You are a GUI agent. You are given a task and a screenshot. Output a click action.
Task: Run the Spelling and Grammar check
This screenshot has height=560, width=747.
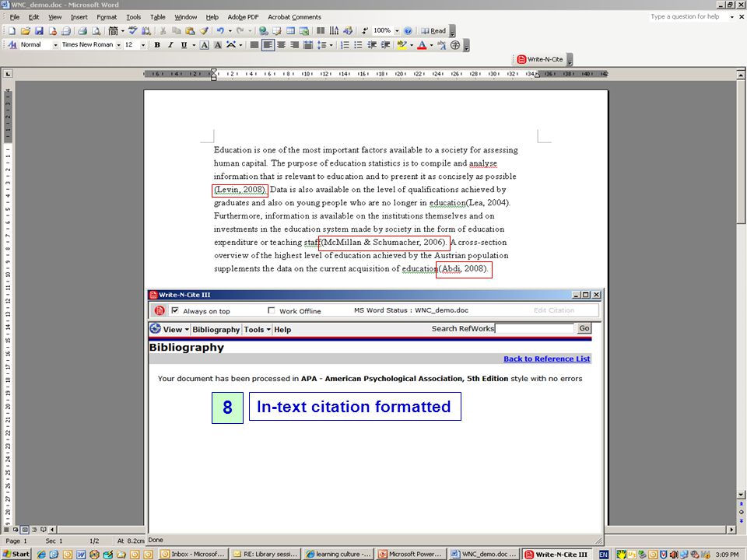tap(133, 31)
